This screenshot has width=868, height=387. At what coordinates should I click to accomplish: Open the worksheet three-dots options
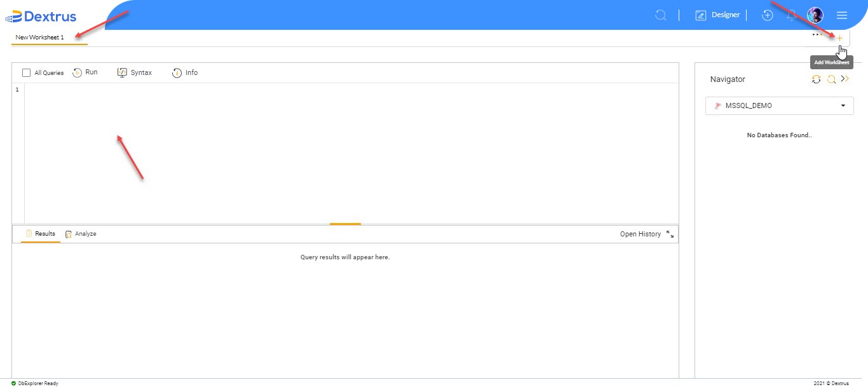click(817, 34)
